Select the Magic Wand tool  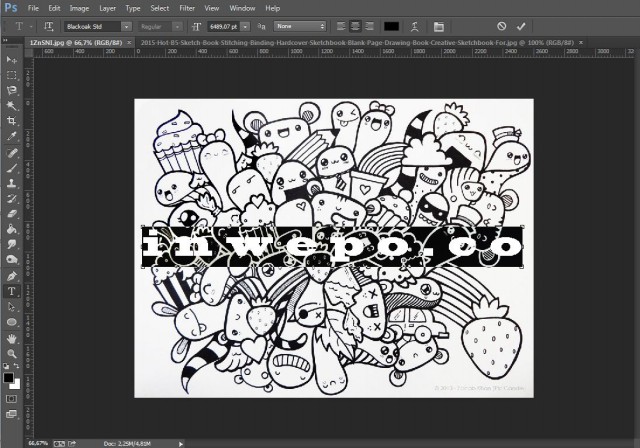coord(12,104)
